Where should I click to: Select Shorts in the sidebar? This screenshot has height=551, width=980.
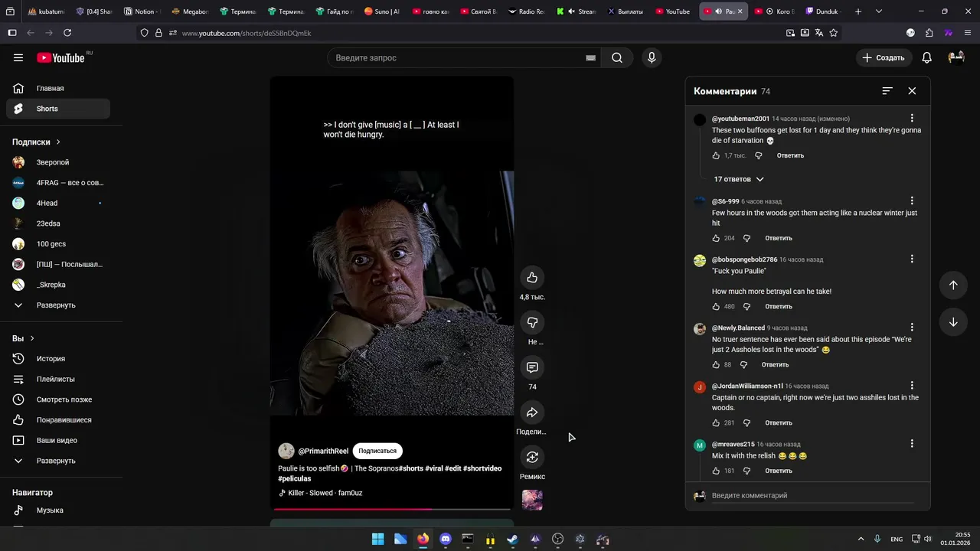[x=58, y=109]
